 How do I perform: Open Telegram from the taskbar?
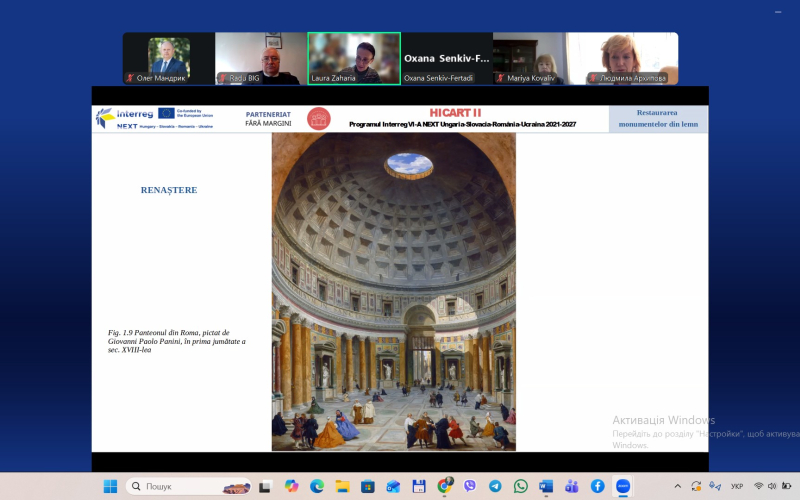pyautogui.click(x=495, y=486)
